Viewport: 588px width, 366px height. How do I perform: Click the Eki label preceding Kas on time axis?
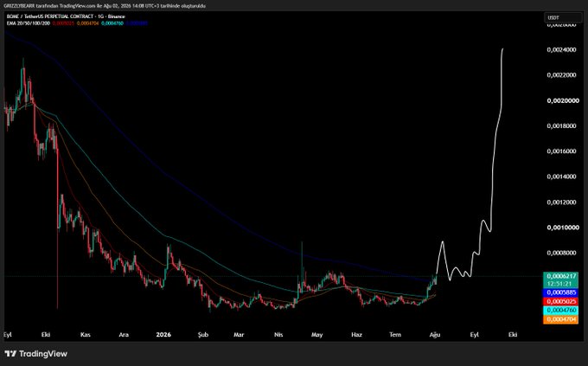(46, 335)
